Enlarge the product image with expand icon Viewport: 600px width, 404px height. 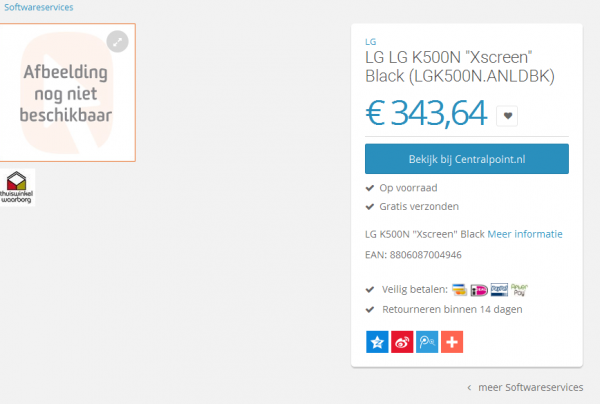[x=118, y=41]
